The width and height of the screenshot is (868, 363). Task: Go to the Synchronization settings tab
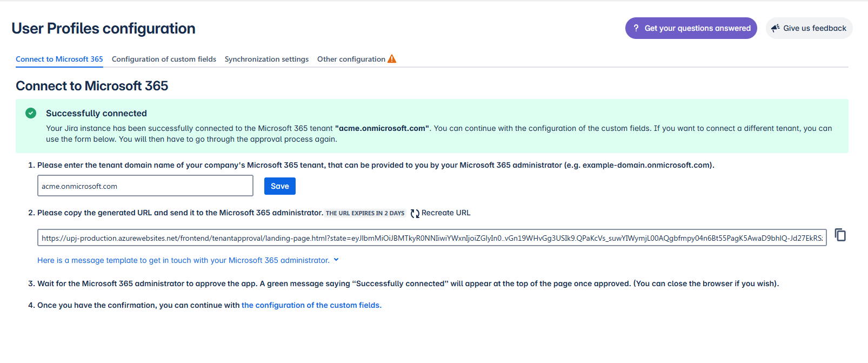266,59
